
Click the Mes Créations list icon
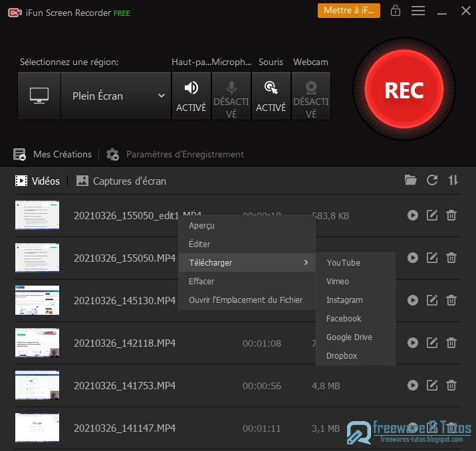coord(19,154)
